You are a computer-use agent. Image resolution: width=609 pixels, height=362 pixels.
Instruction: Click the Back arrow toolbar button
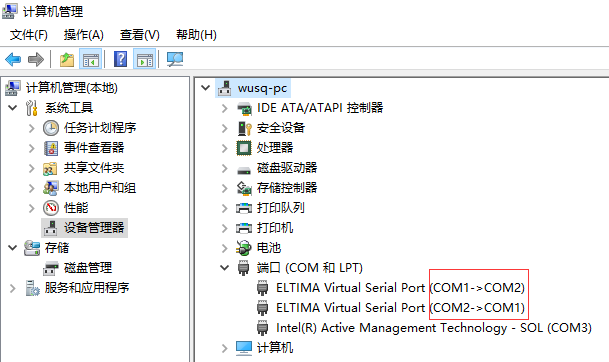pyautogui.click(x=13, y=59)
